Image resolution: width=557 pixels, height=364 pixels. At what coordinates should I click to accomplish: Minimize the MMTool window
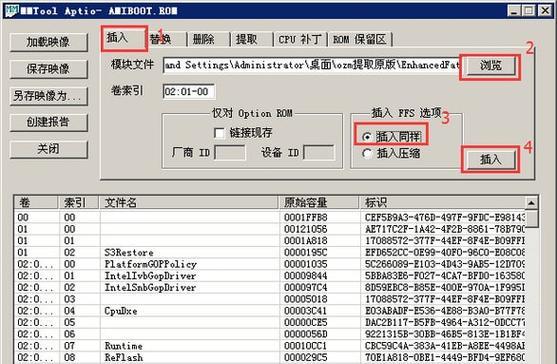[514, 10]
